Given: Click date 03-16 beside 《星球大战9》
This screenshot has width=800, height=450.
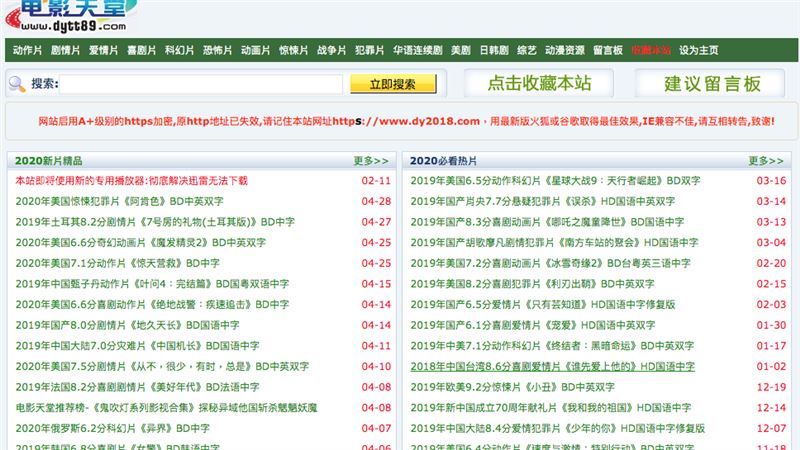Looking at the screenshot, I should click(771, 181).
